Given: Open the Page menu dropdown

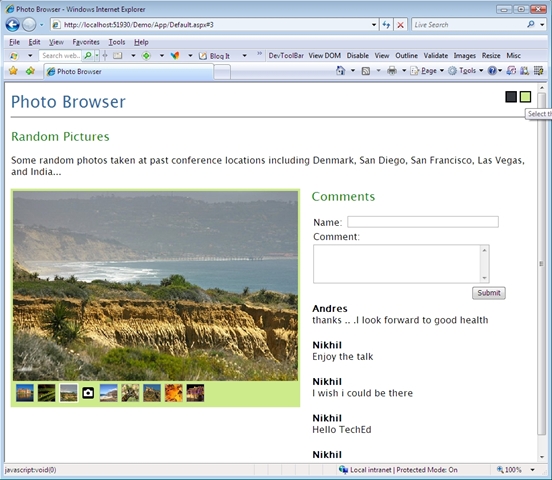Looking at the screenshot, I should click(x=427, y=71).
